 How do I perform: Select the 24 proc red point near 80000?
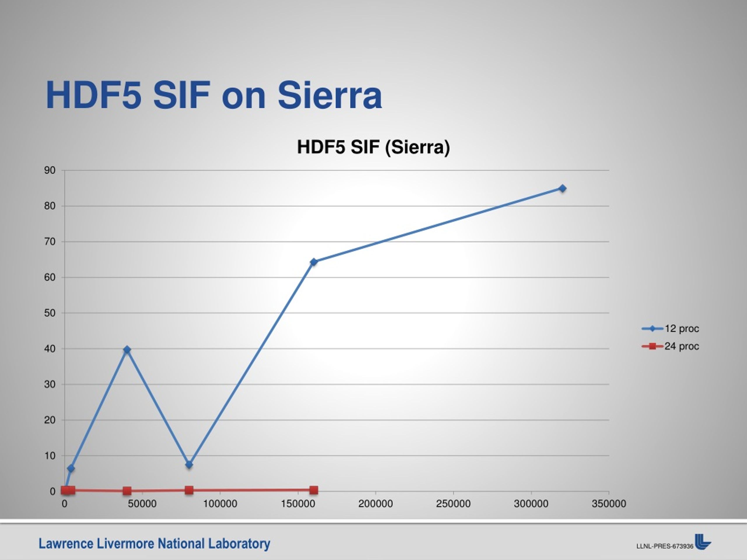[189, 490]
